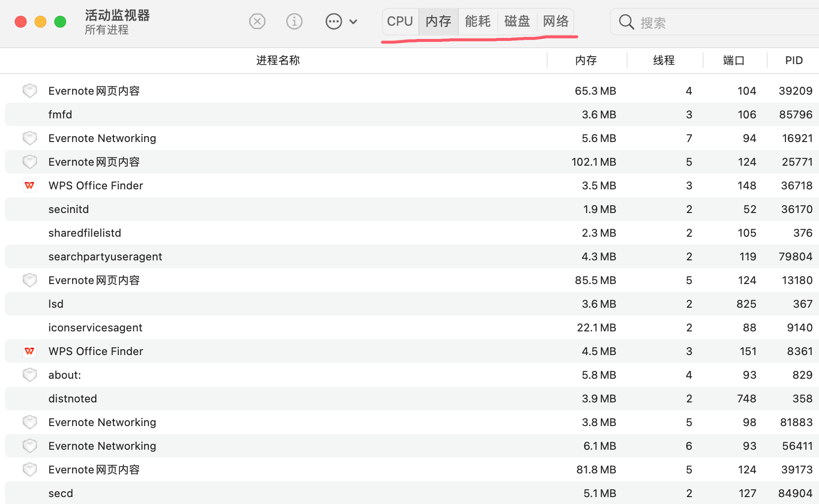Click the stop process (X) toolbar icon

click(257, 21)
